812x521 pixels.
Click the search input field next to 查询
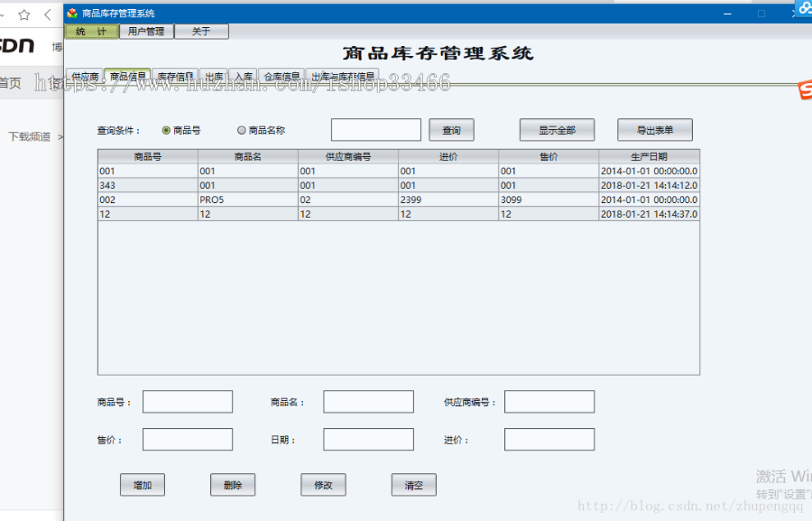click(x=375, y=129)
